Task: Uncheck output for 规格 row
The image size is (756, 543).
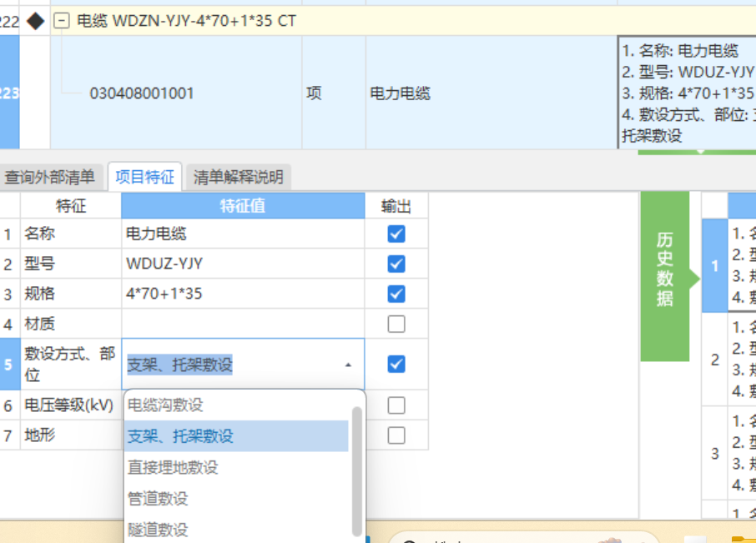Action: (396, 294)
